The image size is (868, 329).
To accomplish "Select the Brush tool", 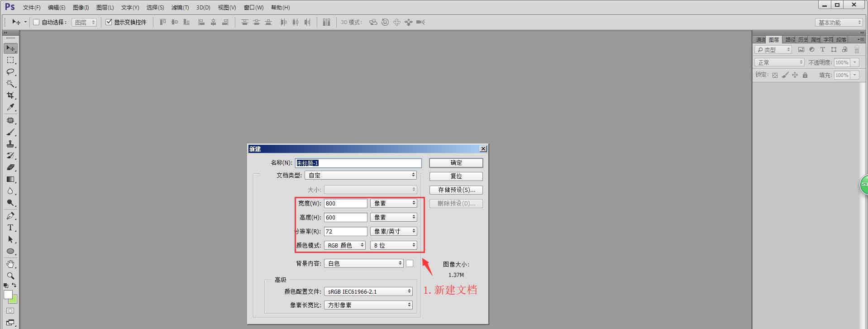I will coord(10,132).
